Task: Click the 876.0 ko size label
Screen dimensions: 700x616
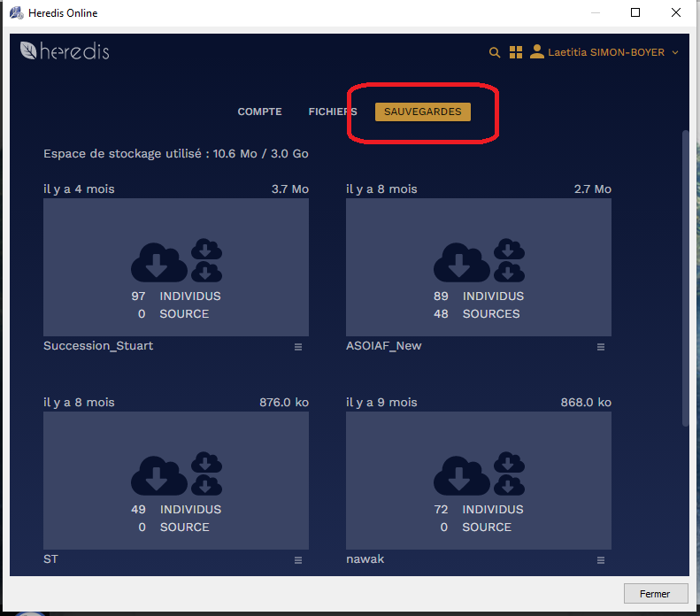Action: click(x=284, y=403)
